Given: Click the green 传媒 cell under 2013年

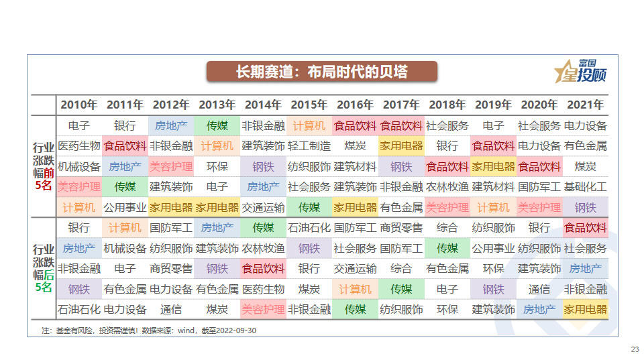Looking at the screenshot, I should (x=217, y=125).
